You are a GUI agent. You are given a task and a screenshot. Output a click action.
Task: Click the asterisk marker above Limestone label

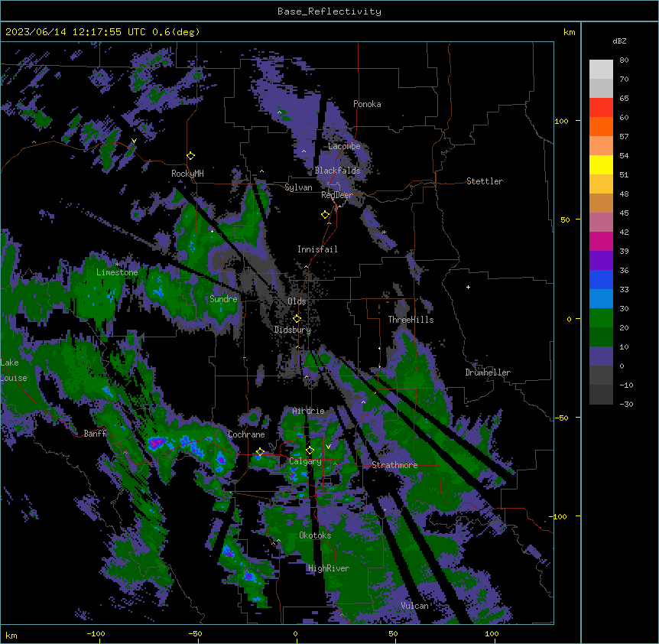tap(117, 265)
